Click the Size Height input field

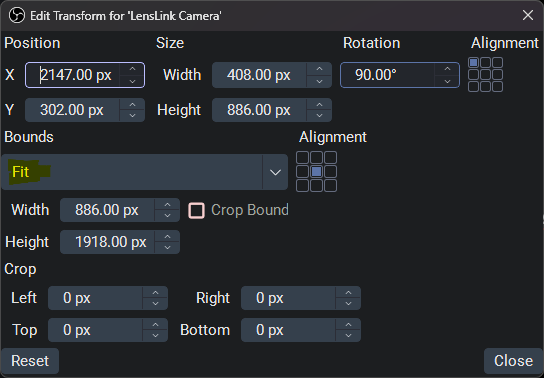click(x=272, y=110)
